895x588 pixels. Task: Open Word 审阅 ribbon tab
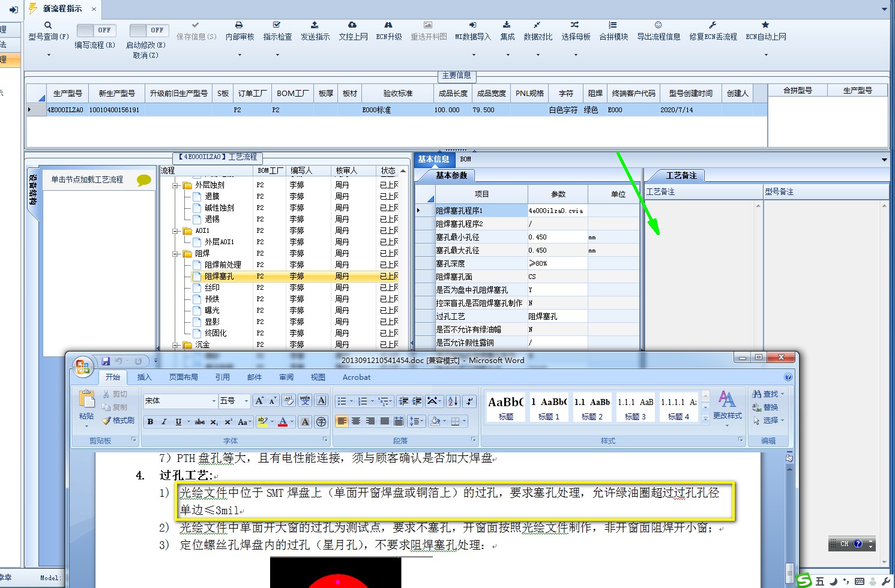286,377
